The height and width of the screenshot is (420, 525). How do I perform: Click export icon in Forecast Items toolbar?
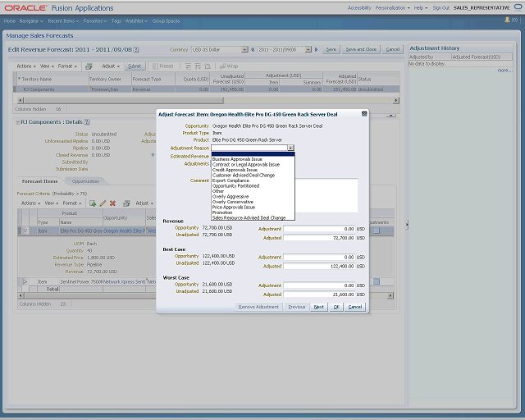pos(126,203)
